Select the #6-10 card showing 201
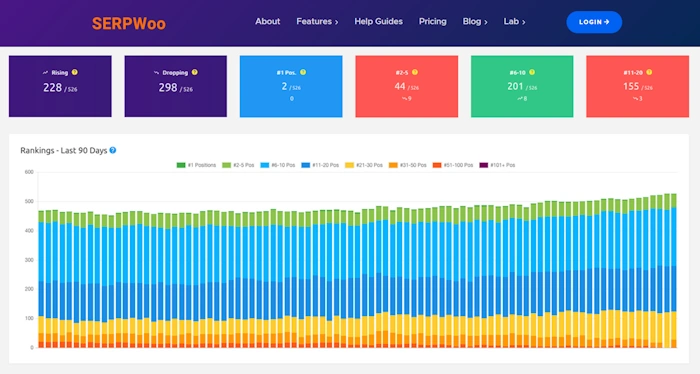 click(522, 86)
